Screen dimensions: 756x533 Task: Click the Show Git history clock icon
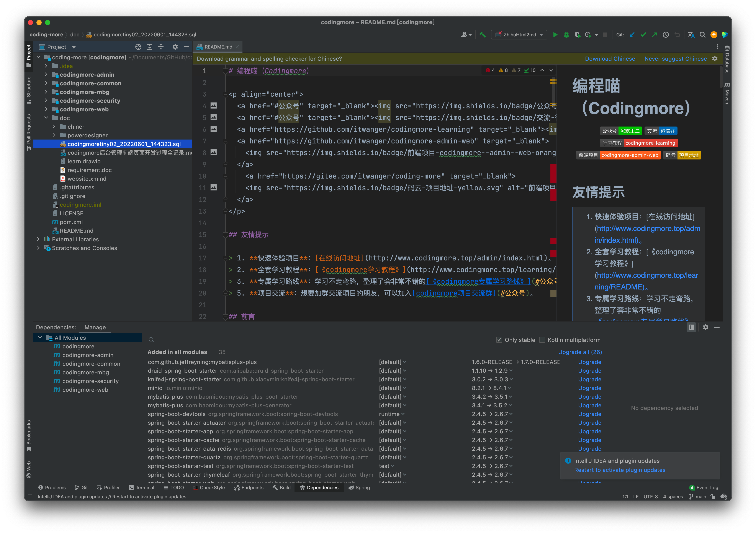(666, 34)
